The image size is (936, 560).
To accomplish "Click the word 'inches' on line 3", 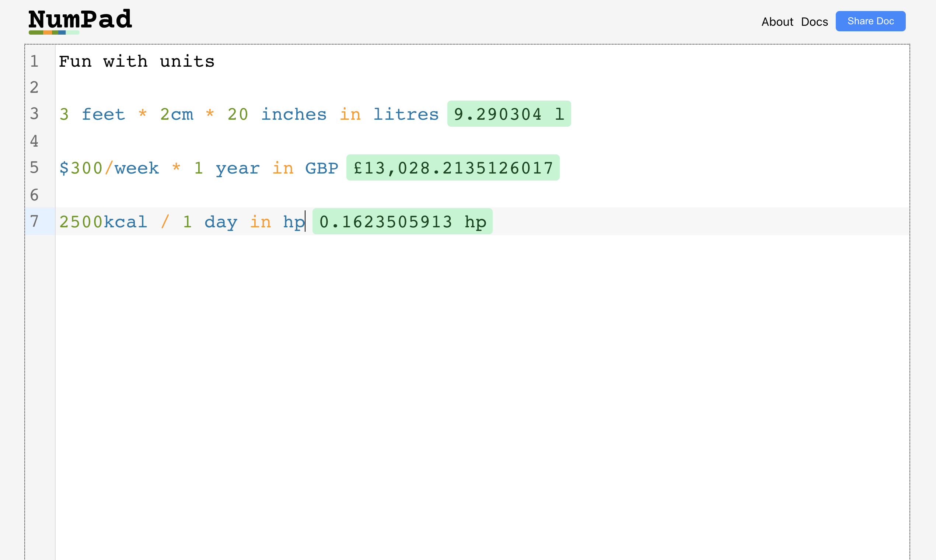I will pos(294,114).
